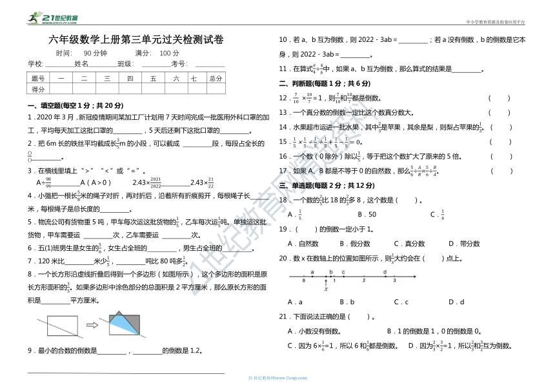The height and width of the screenshot is (392, 555).
Task: Select the 总分 cell in the score table
Action: (x=216, y=78)
